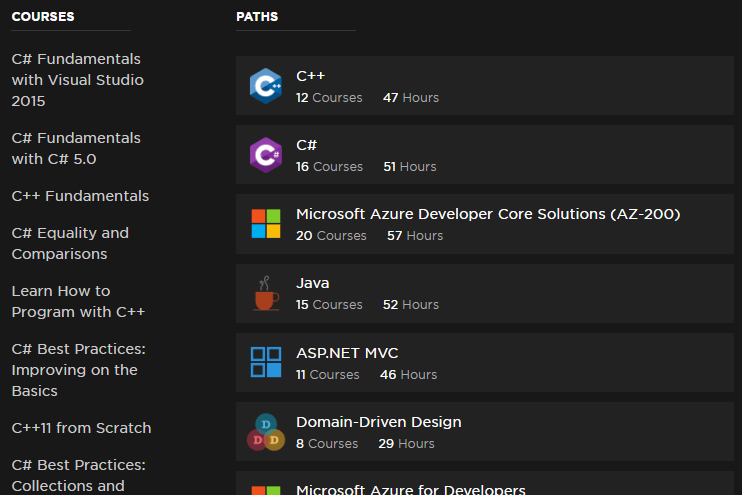Image resolution: width=742 pixels, height=495 pixels.
Task: Click the Microsoft logo for AZ-200 path
Action: pyautogui.click(x=265, y=223)
